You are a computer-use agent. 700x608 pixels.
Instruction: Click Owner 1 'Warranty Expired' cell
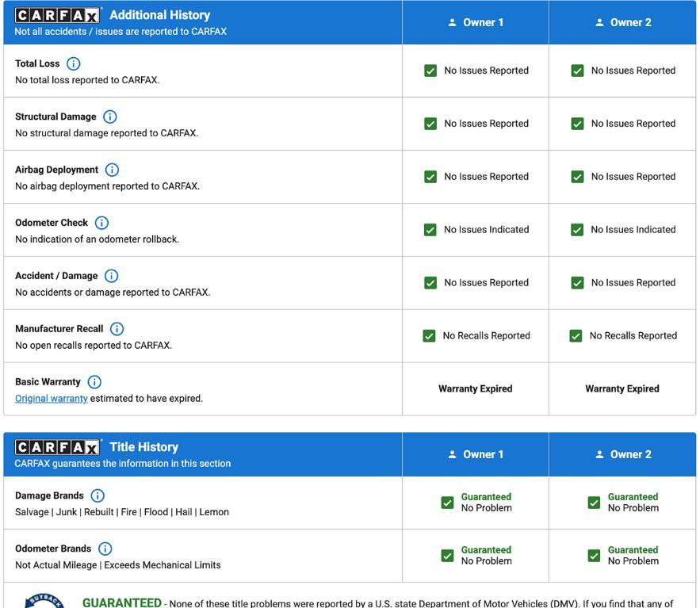(x=476, y=388)
